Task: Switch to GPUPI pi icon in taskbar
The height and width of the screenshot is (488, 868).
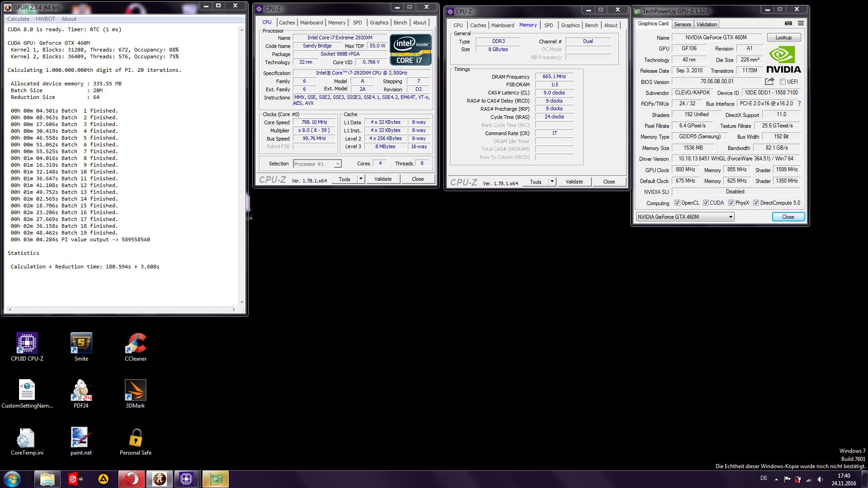Action: pos(159,479)
